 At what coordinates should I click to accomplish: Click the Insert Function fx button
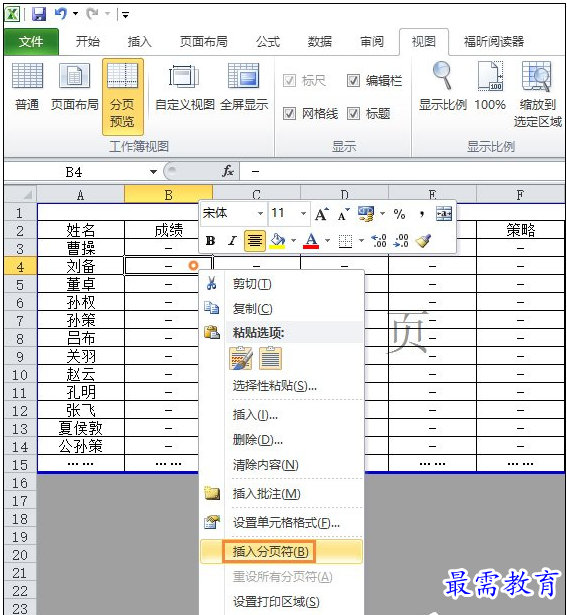[228, 171]
